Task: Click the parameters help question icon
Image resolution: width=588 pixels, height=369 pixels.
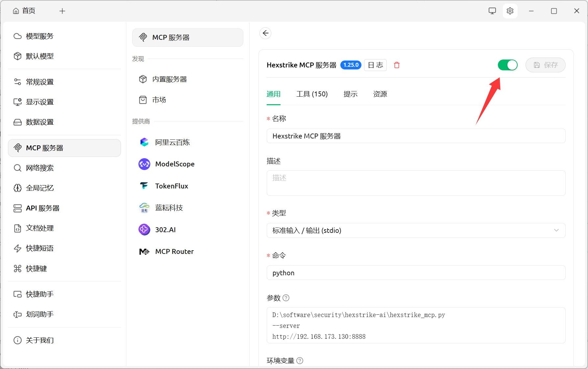Action: 286,298
